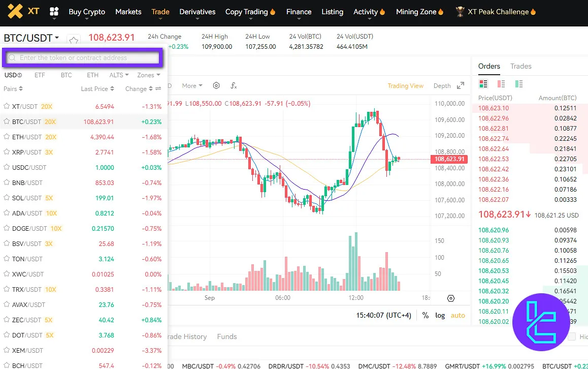Image resolution: width=588 pixels, height=369 pixels.
Task: Star the SOL/USDT pair
Action: (7, 197)
